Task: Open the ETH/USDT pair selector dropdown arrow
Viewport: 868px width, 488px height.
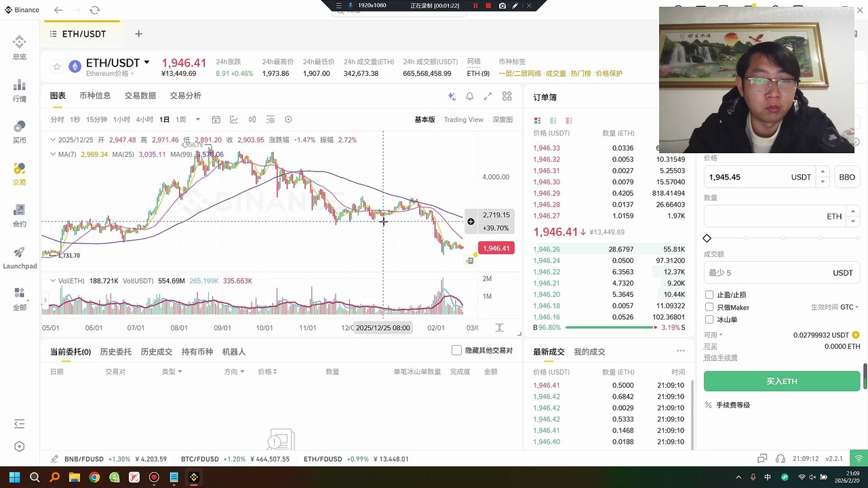Action: click(146, 62)
